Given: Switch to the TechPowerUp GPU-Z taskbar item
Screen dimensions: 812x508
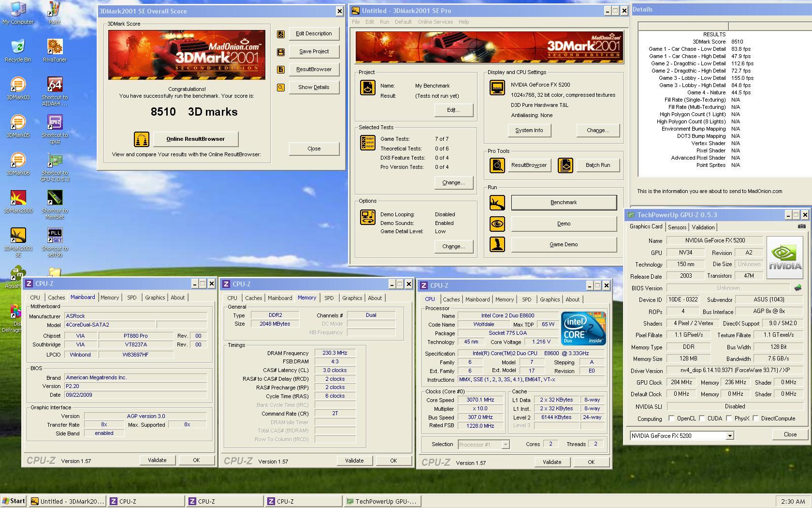Looking at the screenshot, I should [x=382, y=501].
